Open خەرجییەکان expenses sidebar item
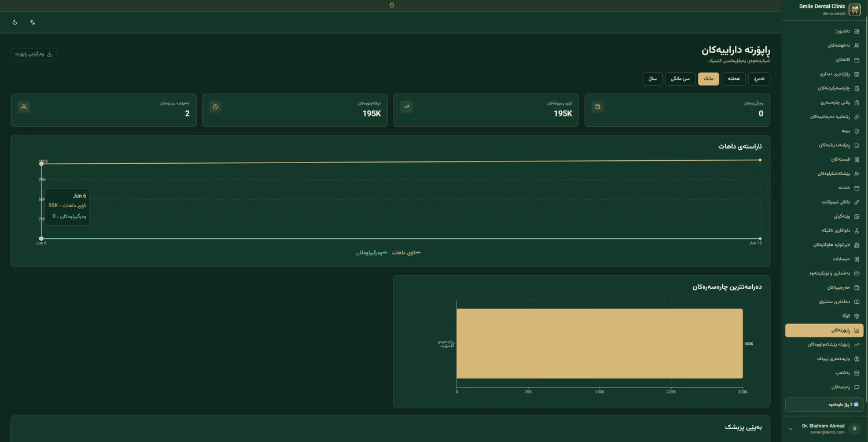This screenshot has height=442, width=868. click(824, 288)
